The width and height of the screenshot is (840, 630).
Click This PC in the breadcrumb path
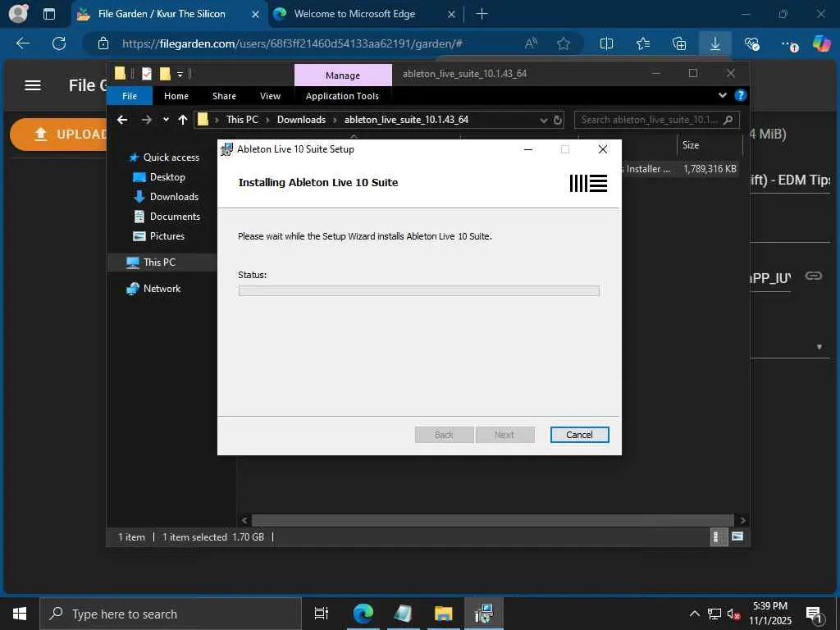coord(242,120)
